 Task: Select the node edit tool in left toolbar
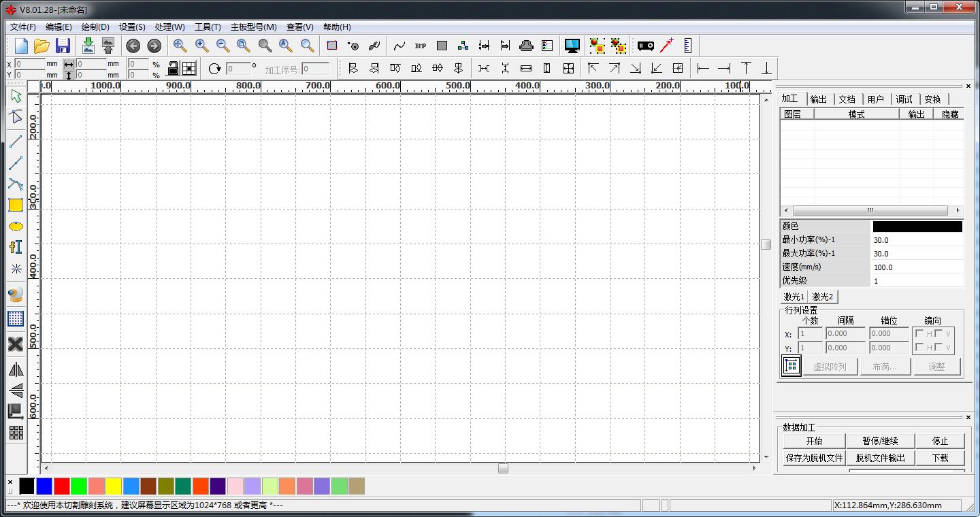[x=16, y=117]
